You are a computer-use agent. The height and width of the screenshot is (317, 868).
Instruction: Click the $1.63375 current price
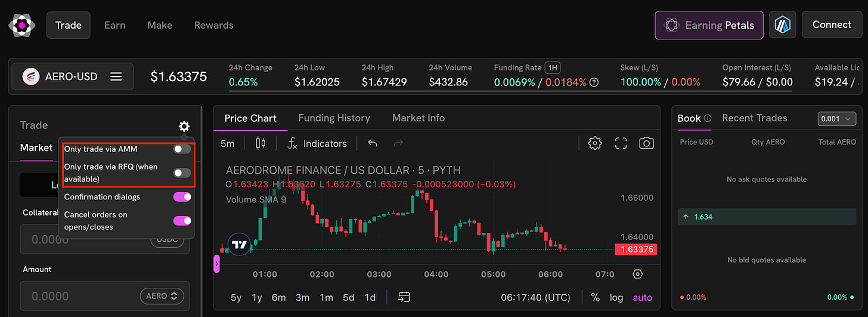[x=178, y=76]
